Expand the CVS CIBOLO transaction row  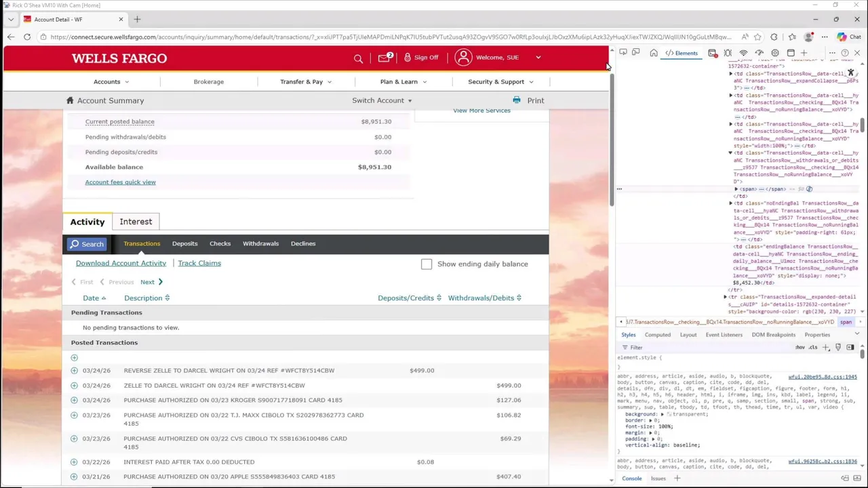point(74,439)
